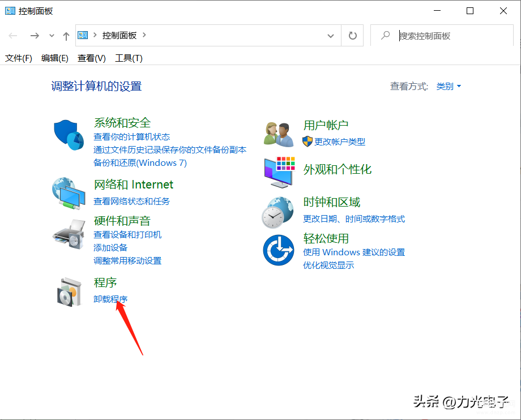Open 轻松使用 category heading
The image size is (521, 420).
point(326,238)
